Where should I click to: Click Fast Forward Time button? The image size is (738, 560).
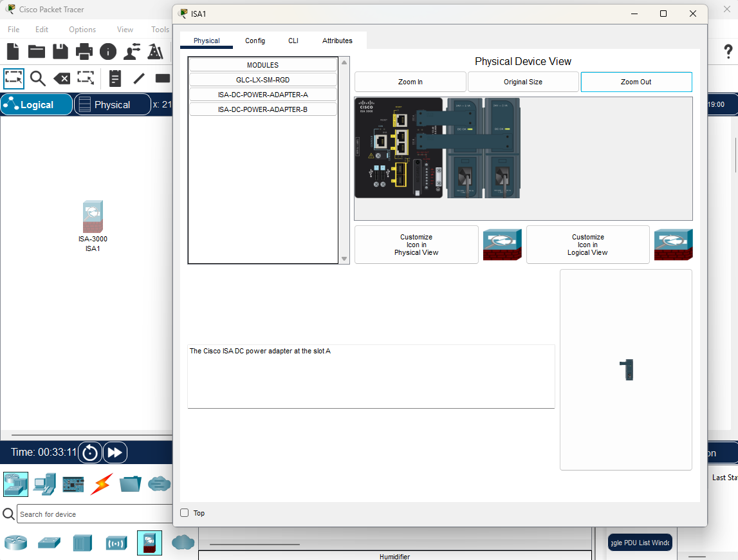tap(115, 453)
